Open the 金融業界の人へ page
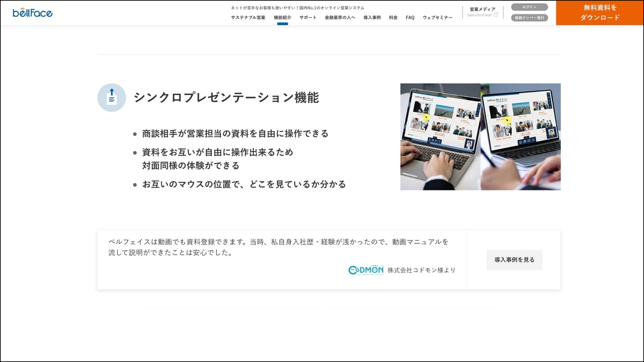This screenshot has height=362, width=644. pyautogui.click(x=340, y=17)
